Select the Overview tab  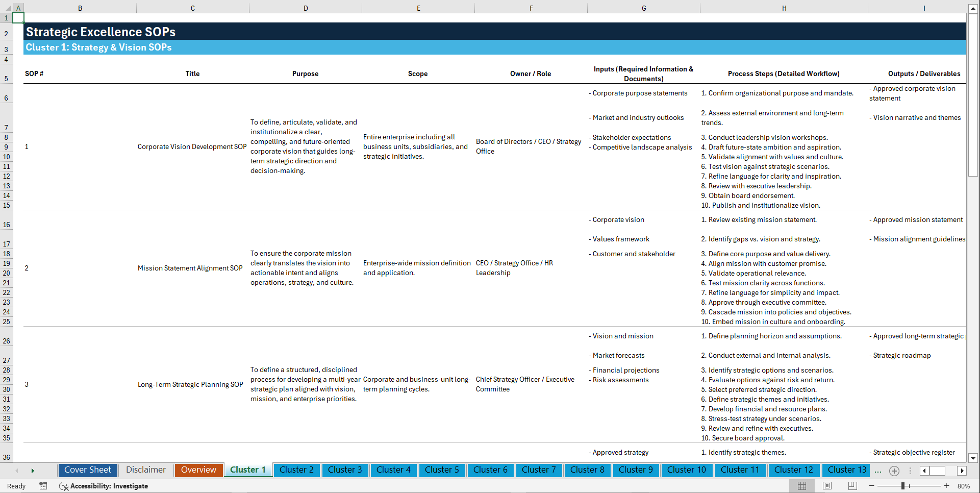198,470
